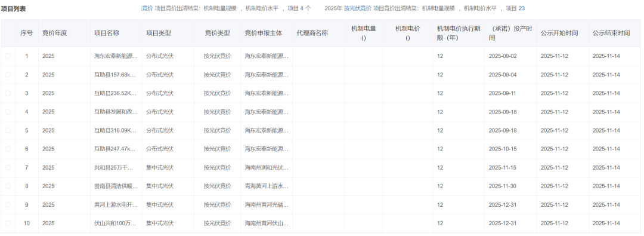
Task: Click the project count link 23
Action: (x=521, y=8)
